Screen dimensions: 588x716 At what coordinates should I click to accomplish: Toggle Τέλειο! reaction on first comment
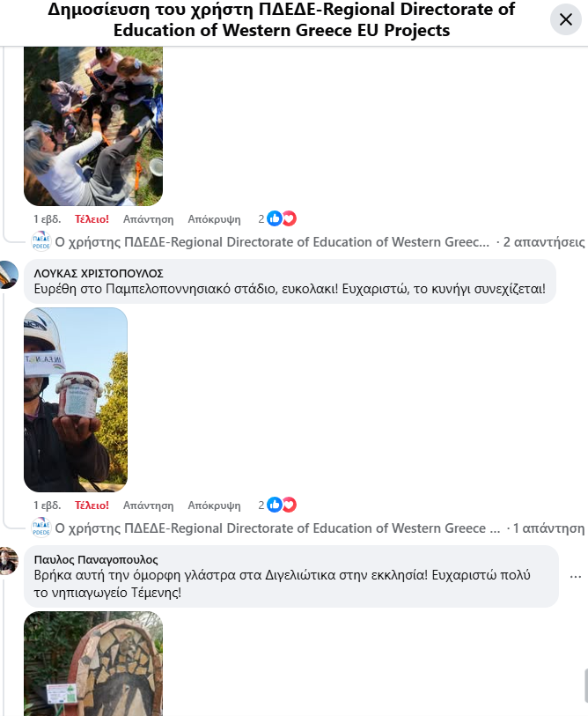tap(92, 219)
